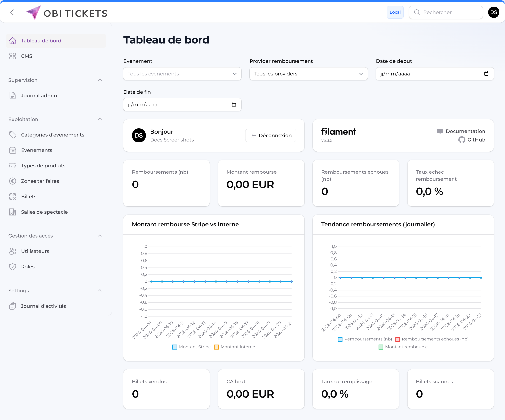Collapse the Exploitation sidebar section
Viewport: 505px width, 420px height.
(100, 119)
